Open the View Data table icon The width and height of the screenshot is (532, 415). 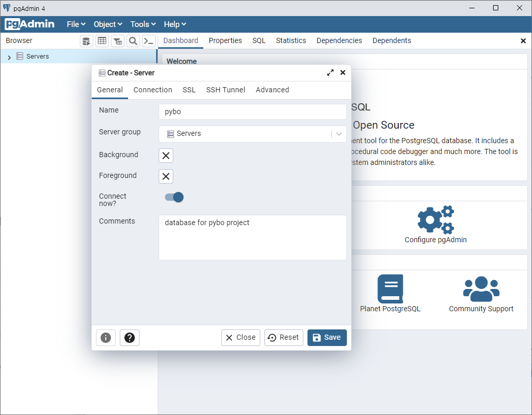tap(102, 41)
